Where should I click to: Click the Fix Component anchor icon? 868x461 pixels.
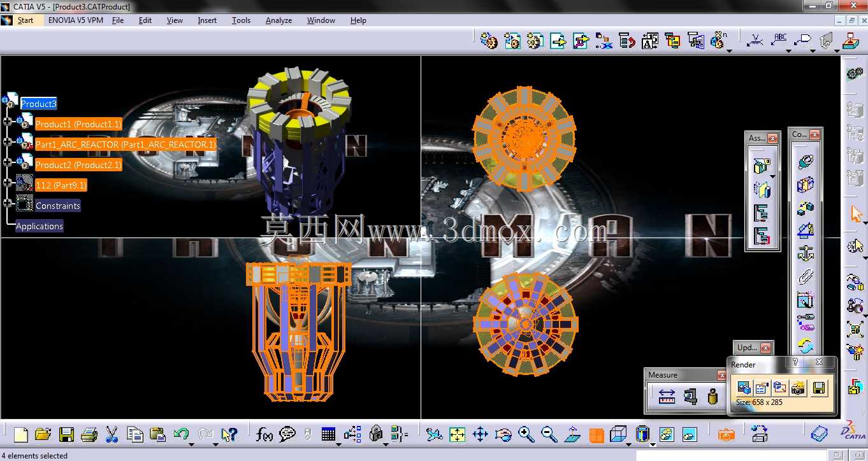coord(806,253)
